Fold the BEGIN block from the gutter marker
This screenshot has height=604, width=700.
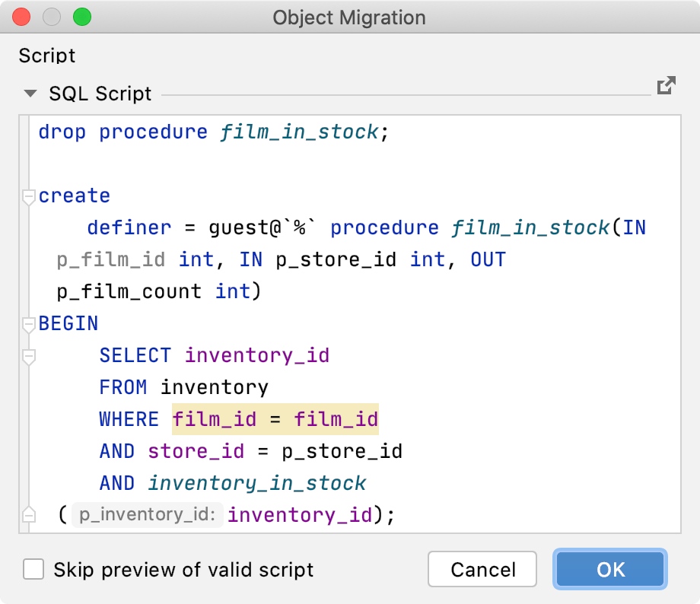(x=28, y=323)
